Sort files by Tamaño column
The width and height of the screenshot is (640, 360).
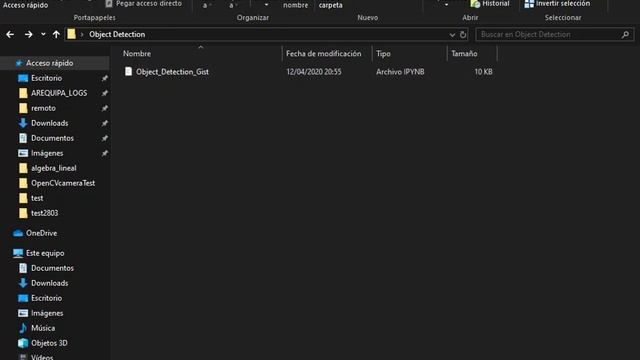tap(464, 53)
